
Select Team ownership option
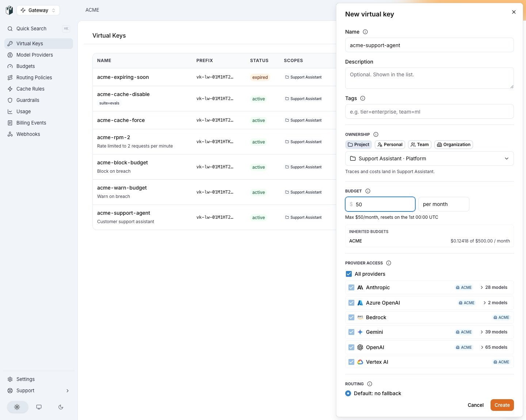pos(420,145)
